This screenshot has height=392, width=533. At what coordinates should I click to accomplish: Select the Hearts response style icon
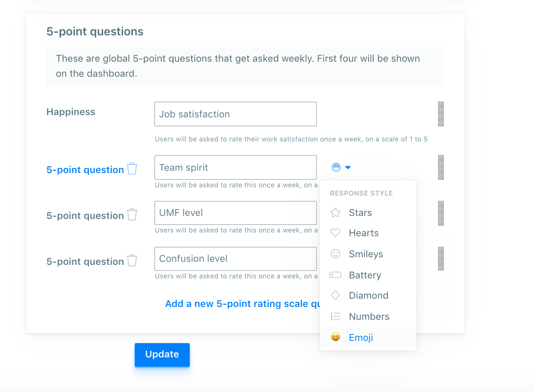pos(335,232)
